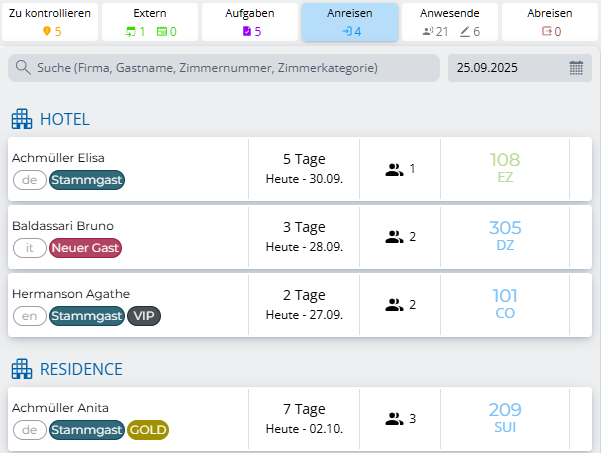
Task: Click the VIP badge on Hermanson Agathe
Action: tap(144, 316)
